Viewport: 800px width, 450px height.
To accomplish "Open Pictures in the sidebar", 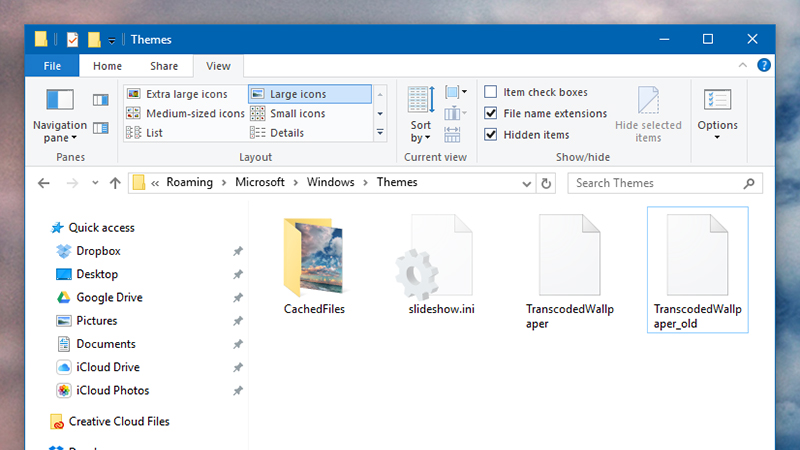I will [87, 320].
